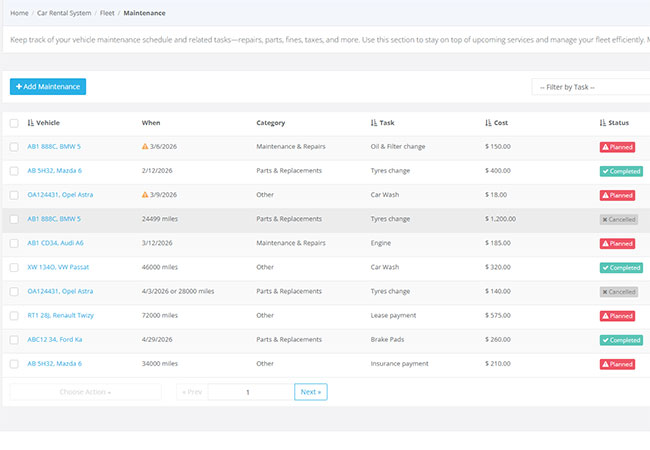Click warning icon next to 3/6/2026
This screenshot has height=450, width=650.
coord(145,146)
